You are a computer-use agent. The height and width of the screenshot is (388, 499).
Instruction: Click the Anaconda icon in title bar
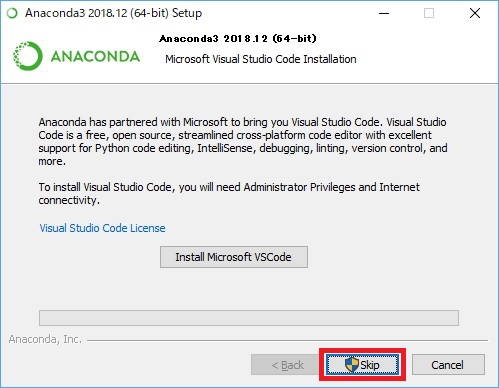coord(12,13)
